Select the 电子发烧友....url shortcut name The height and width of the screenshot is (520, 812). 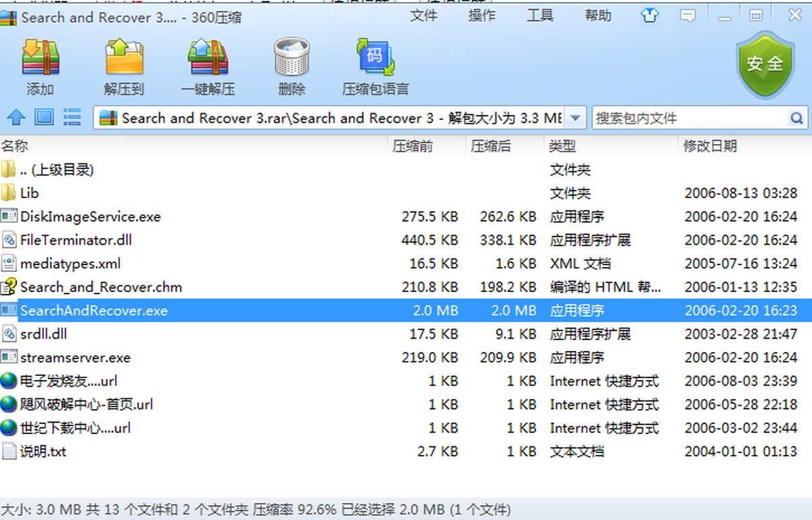pyautogui.click(x=69, y=381)
